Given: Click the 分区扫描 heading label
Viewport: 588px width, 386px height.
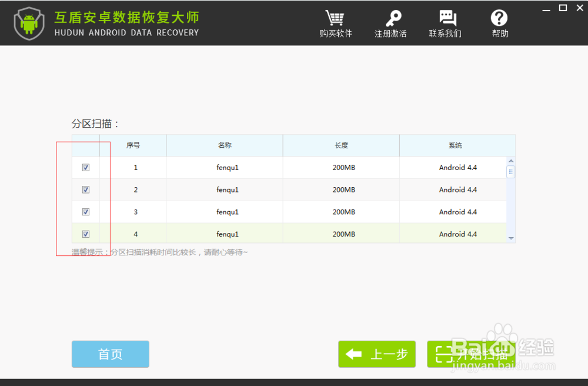Looking at the screenshot, I should tap(95, 124).
